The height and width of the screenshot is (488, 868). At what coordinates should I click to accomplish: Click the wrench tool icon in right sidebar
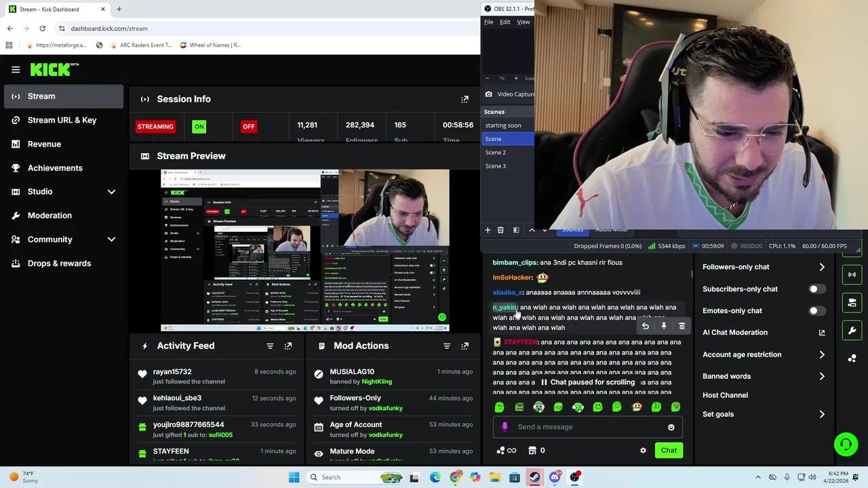click(852, 331)
